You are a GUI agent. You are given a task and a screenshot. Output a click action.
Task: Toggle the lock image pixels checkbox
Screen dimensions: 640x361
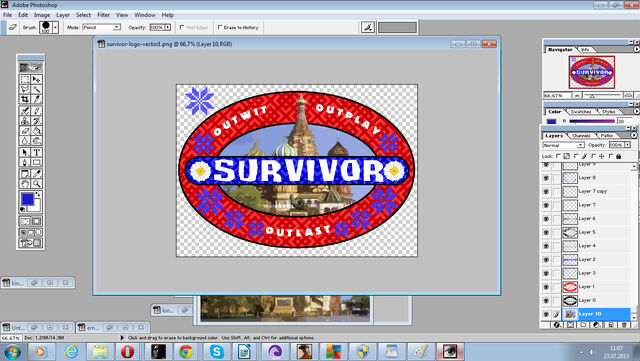pos(576,156)
